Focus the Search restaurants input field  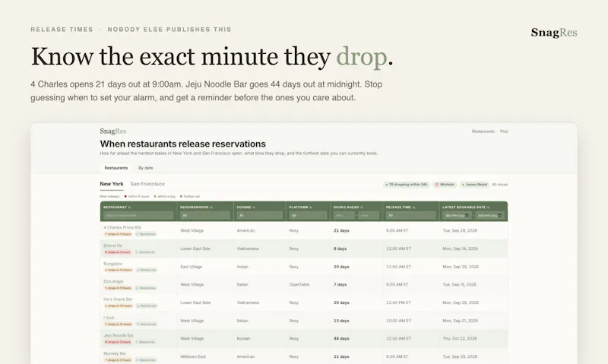tap(138, 216)
